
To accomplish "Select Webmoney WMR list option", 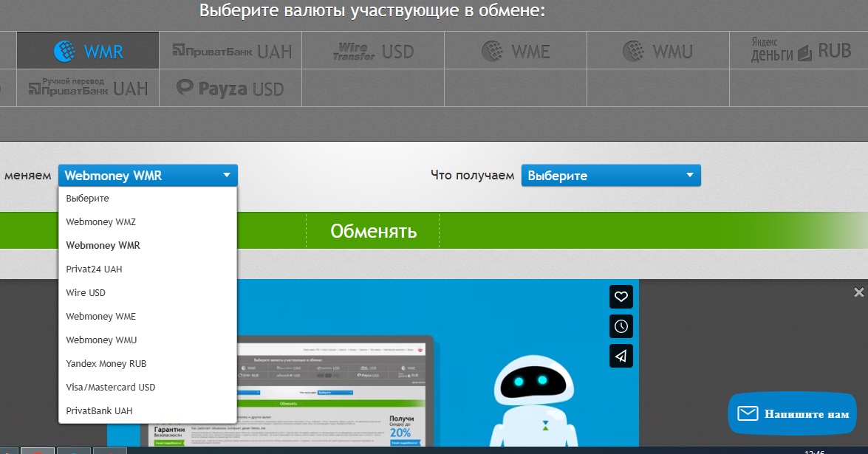I will [148, 245].
